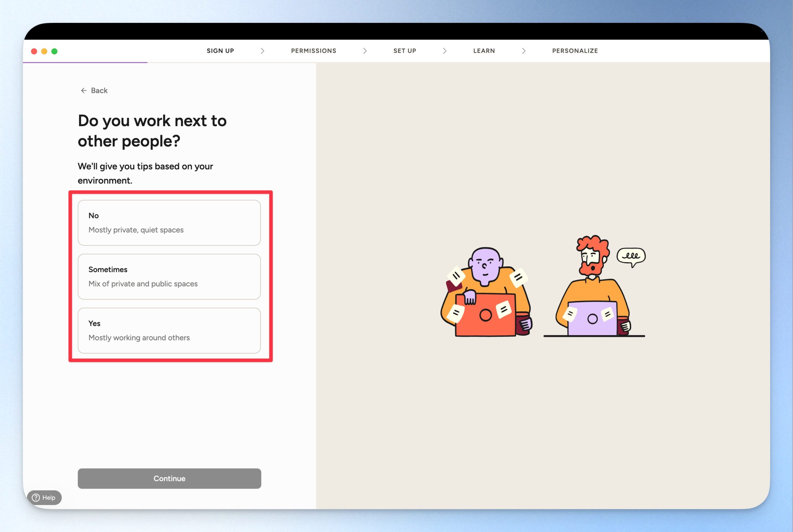
Task: Click the Back link
Action: (x=99, y=90)
